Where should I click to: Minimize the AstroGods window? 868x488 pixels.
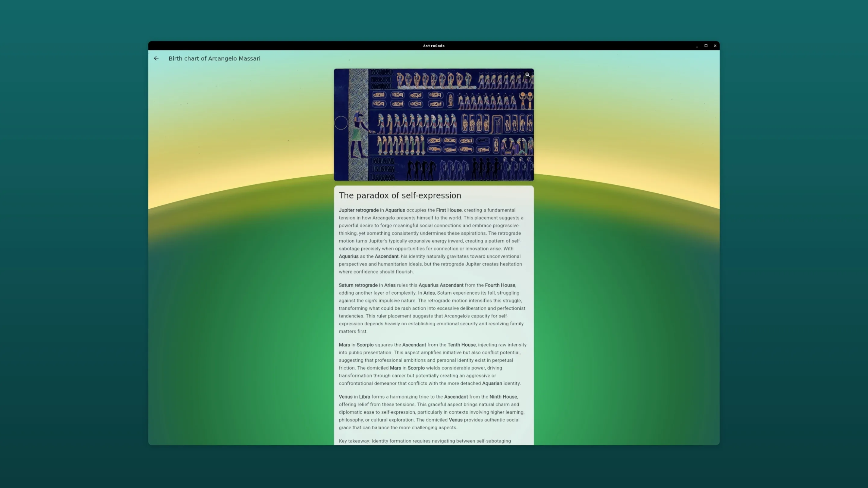tap(697, 45)
